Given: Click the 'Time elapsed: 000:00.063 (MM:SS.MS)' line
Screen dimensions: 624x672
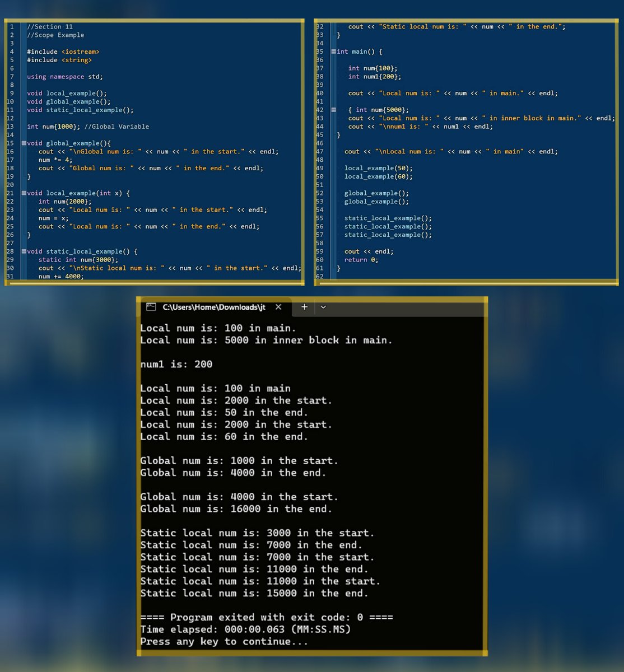Looking at the screenshot, I should (245, 629).
